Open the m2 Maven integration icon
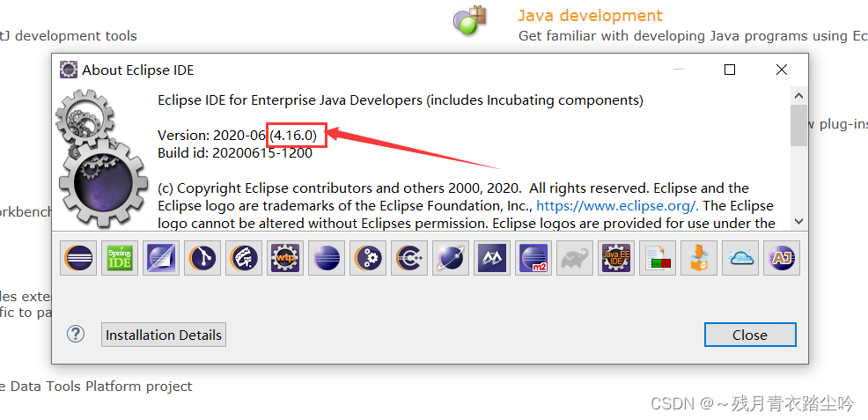The image size is (868, 420). (533, 258)
